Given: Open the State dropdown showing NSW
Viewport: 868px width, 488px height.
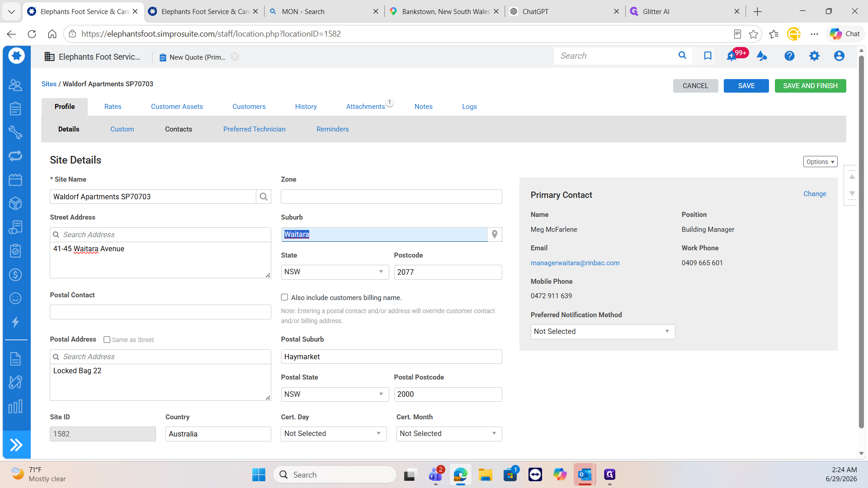Looking at the screenshot, I should coord(335,272).
